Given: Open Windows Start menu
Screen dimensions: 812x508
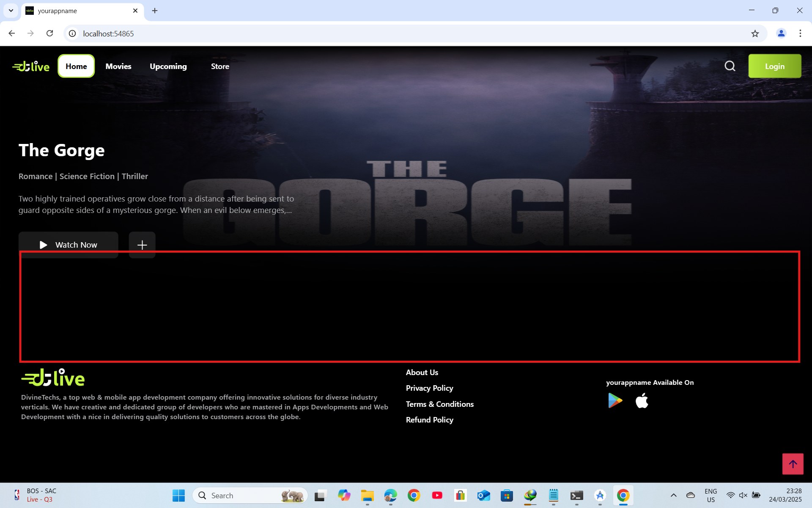Looking at the screenshot, I should [178, 495].
